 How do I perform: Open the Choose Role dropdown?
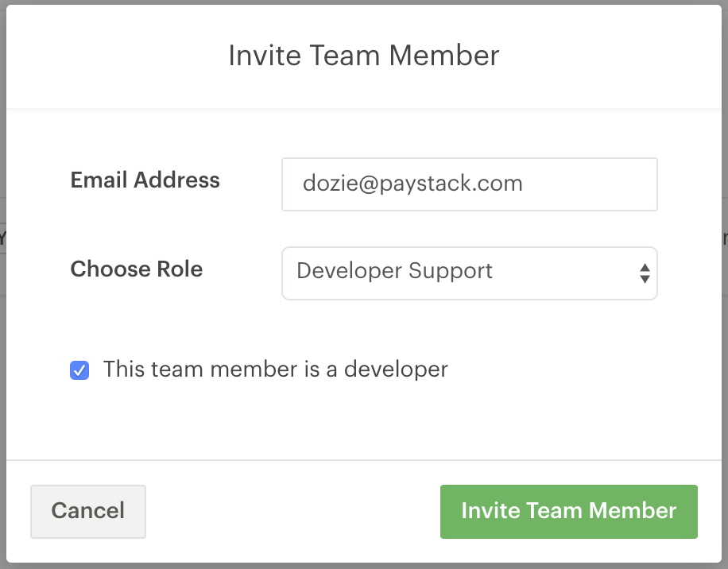(469, 273)
